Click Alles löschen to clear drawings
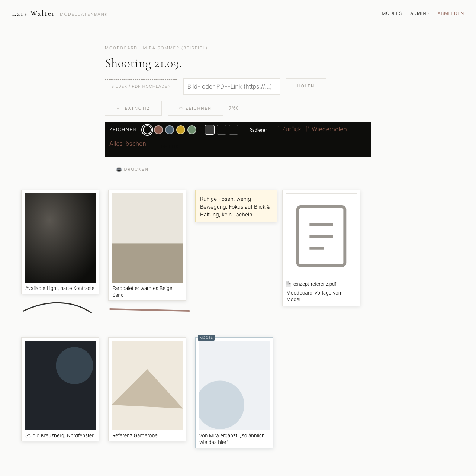476x476 pixels. [128, 144]
